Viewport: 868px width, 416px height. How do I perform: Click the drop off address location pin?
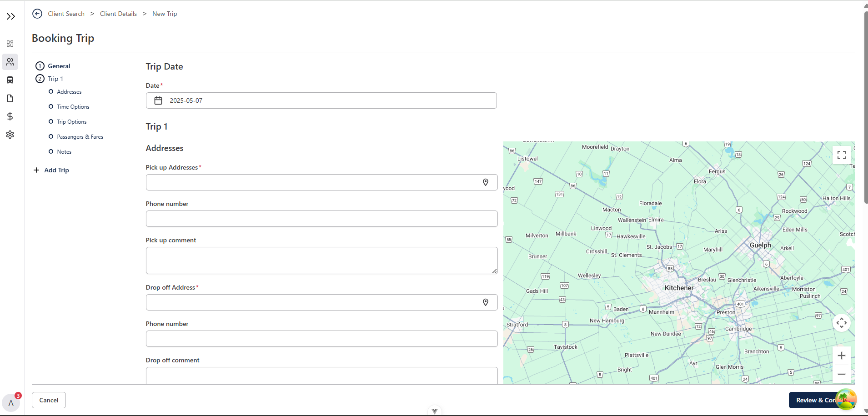pos(486,302)
